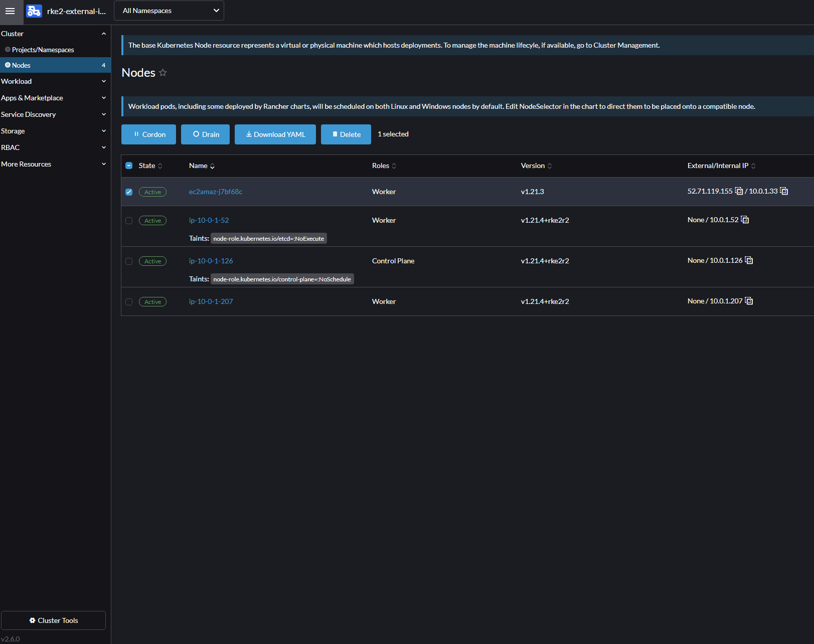Drain the selected node
The image size is (814, 644).
[205, 134]
